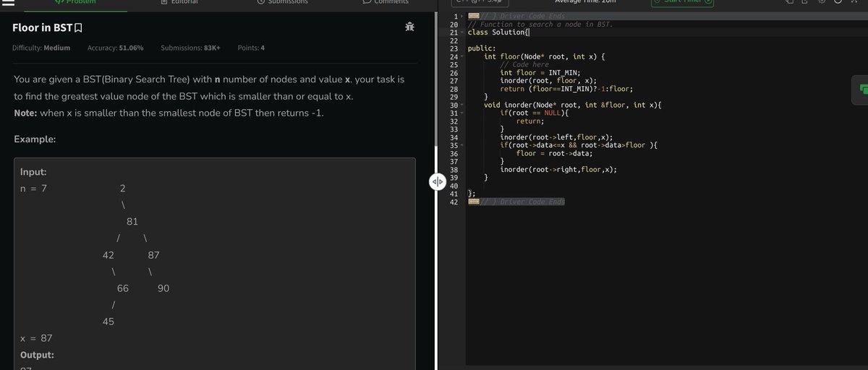This screenshot has height=370, width=868.
Task: Bookmark the Floor in BST problem
Action: pyautogui.click(x=78, y=28)
